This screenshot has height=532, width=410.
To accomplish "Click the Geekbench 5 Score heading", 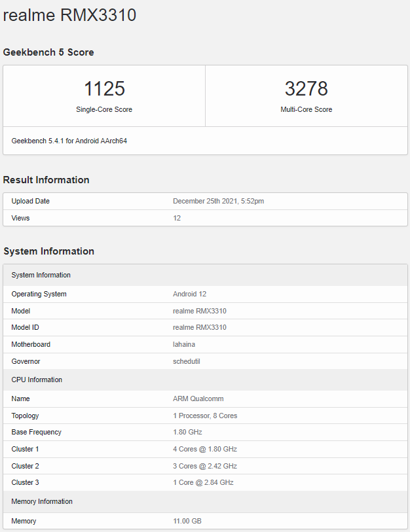I will click(x=48, y=52).
